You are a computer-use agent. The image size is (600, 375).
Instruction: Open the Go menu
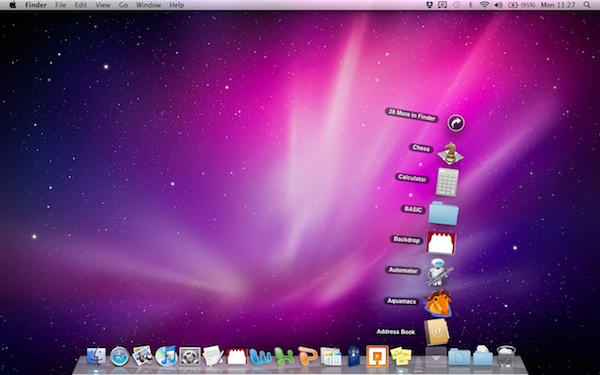[x=123, y=5]
